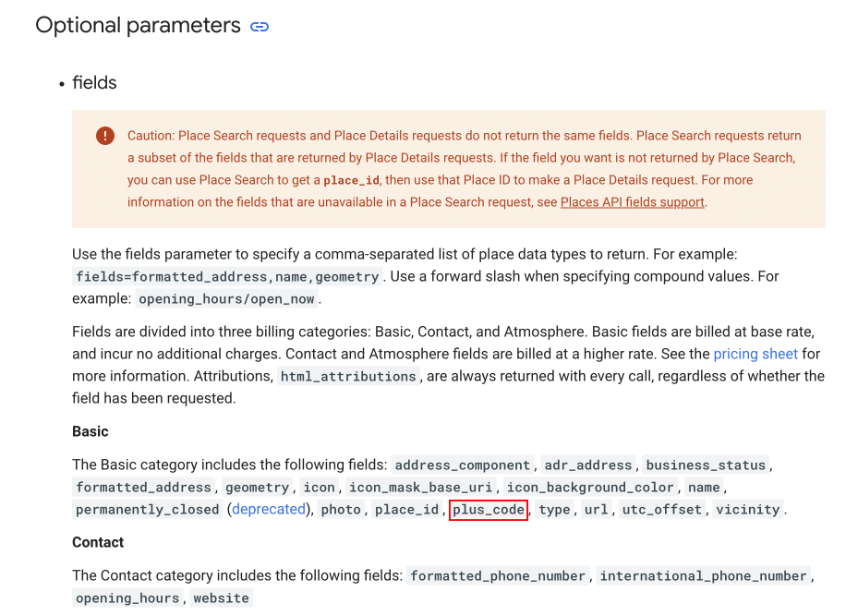Click the icon_mask_base_uri code term
Screen dimensions: 858x616
tap(421, 488)
